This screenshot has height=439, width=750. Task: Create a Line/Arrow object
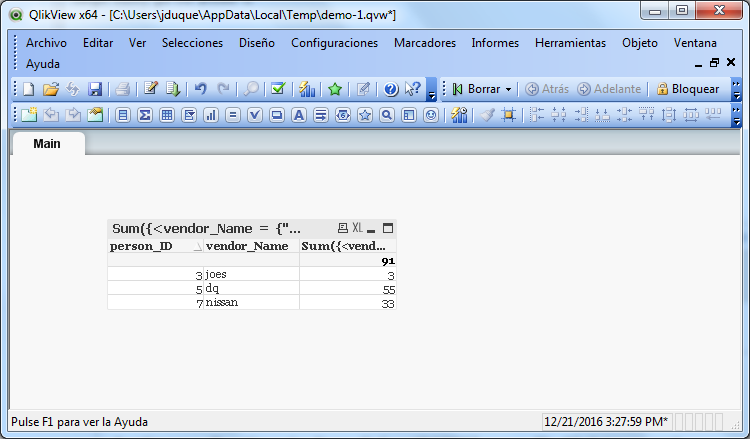(x=321, y=115)
